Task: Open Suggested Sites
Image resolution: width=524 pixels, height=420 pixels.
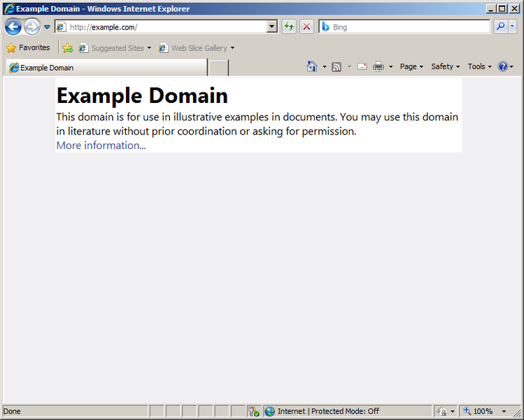Action: pyautogui.click(x=115, y=48)
